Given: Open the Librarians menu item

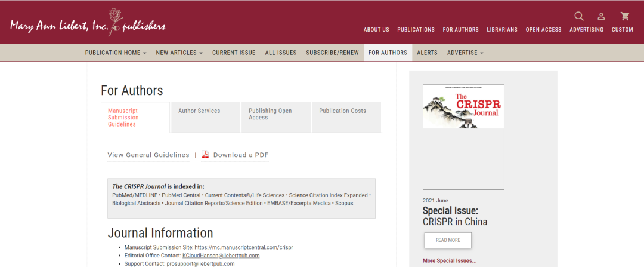Looking at the screenshot, I should point(502,30).
